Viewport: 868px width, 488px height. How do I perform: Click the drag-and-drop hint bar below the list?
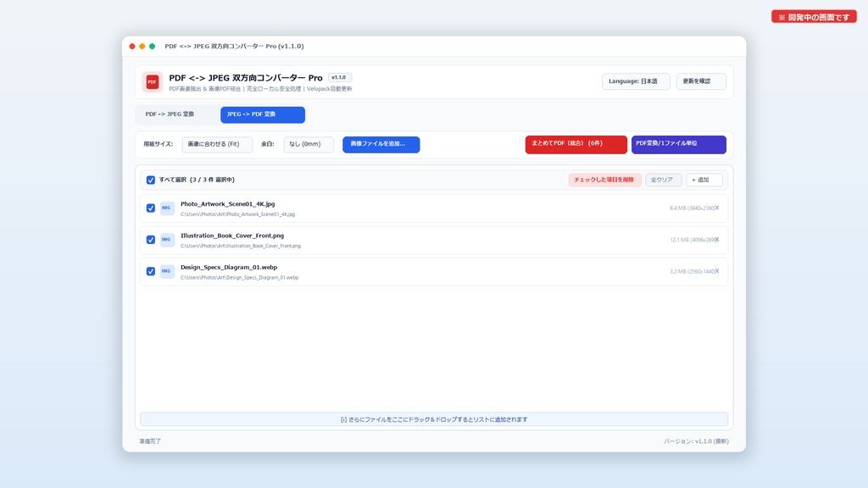pos(434,419)
